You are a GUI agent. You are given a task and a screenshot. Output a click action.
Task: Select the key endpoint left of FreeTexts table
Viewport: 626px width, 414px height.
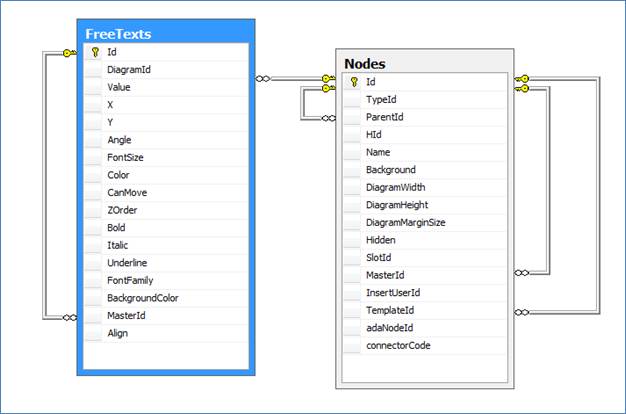click(x=68, y=52)
